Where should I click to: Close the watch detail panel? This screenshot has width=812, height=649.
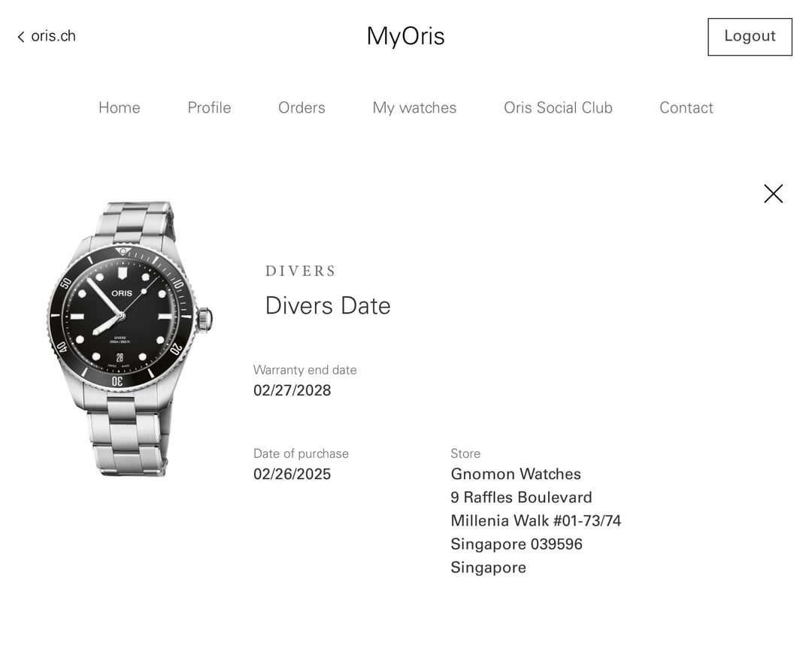point(773,194)
